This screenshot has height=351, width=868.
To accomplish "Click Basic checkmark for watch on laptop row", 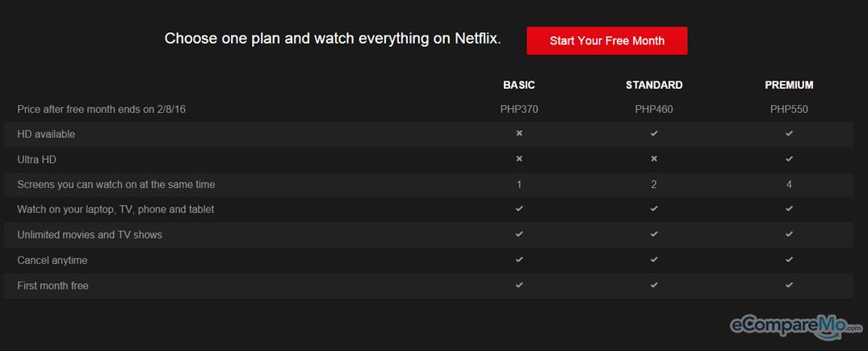I will [518, 209].
